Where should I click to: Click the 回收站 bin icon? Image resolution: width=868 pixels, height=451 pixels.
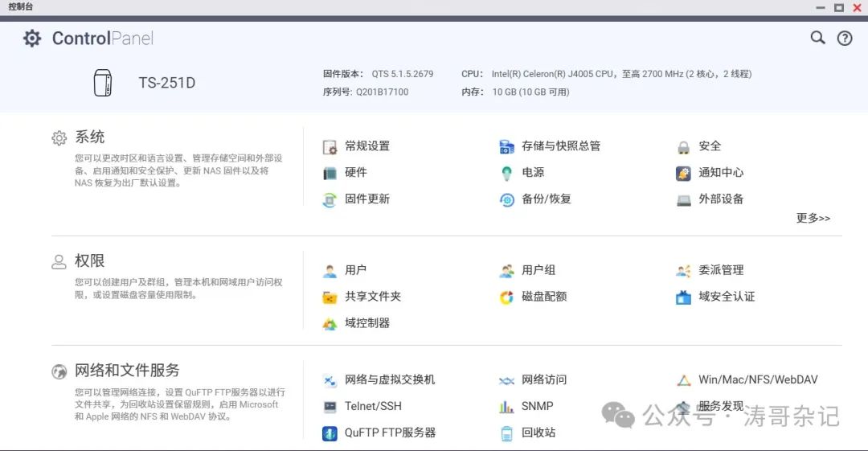[506, 433]
